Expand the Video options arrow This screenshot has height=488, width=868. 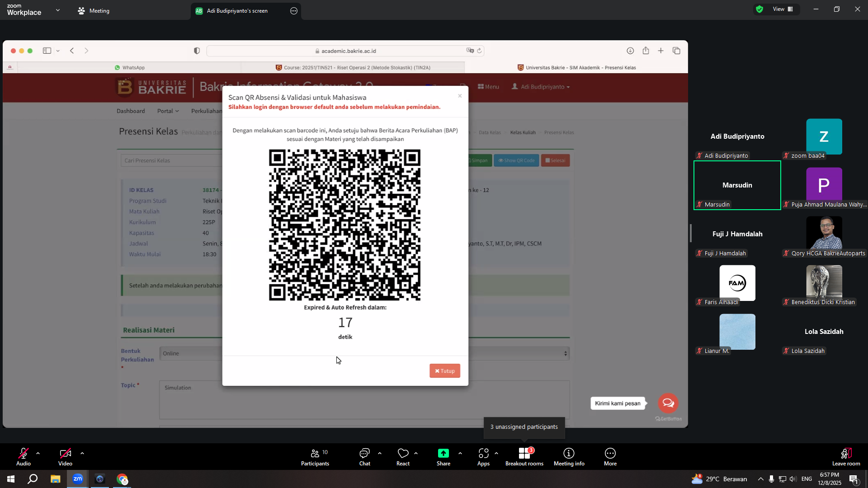[x=82, y=453]
